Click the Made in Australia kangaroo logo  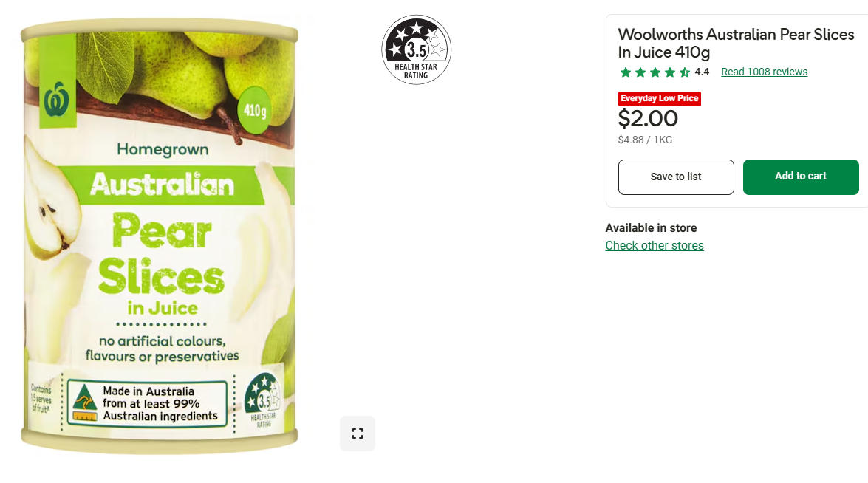(x=85, y=402)
